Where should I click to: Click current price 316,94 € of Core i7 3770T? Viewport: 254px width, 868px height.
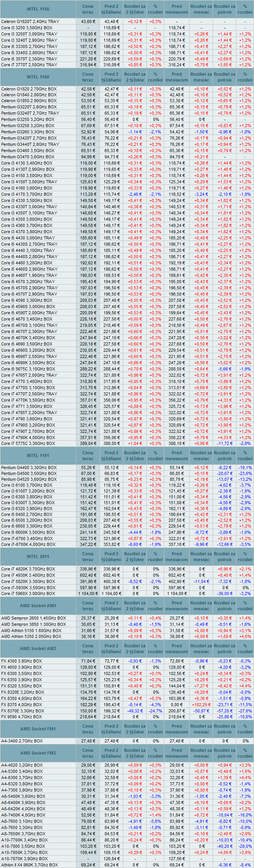[x=88, y=65]
